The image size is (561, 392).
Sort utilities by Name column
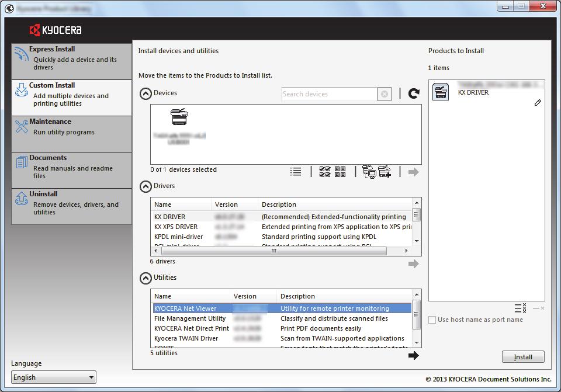[191, 296]
